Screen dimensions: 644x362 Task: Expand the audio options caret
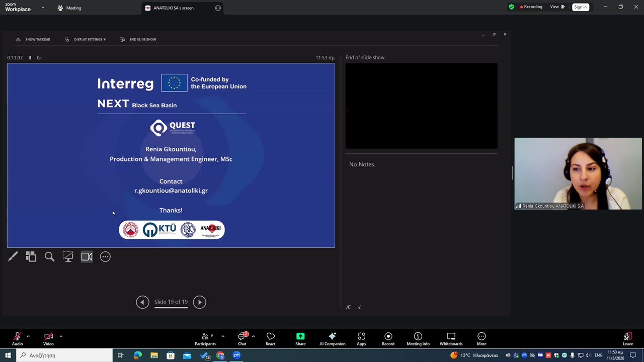coord(28,336)
